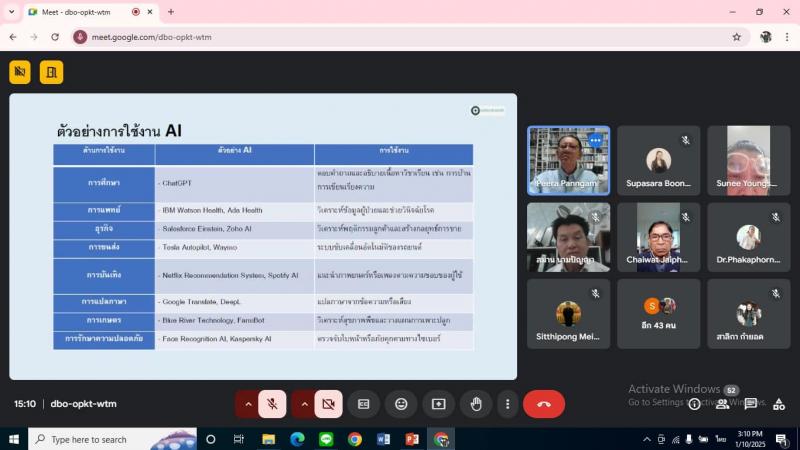Raise hand in the meeting

pyautogui.click(x=476, y=404)
